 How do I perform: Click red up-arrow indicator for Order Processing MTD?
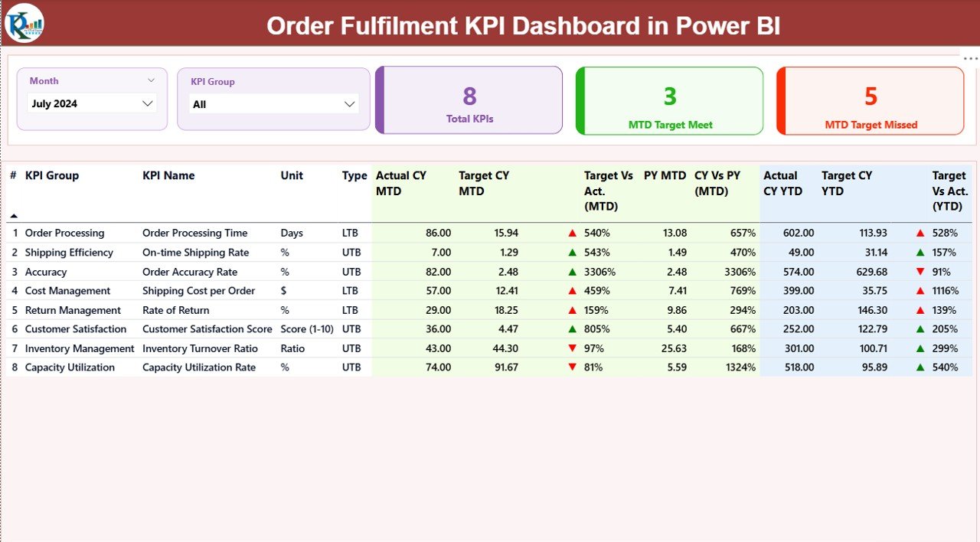click(572, 233)
